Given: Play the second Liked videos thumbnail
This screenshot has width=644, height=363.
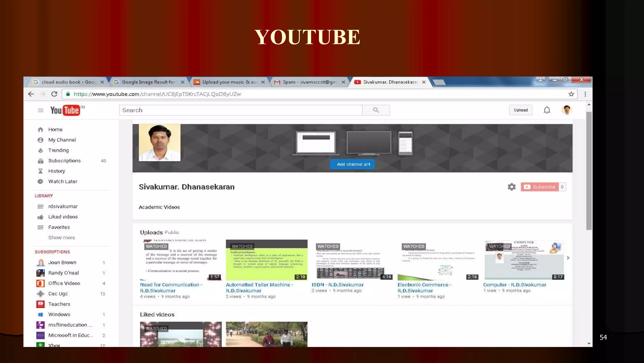Looking at the screenshot, I should click(267, 334).
